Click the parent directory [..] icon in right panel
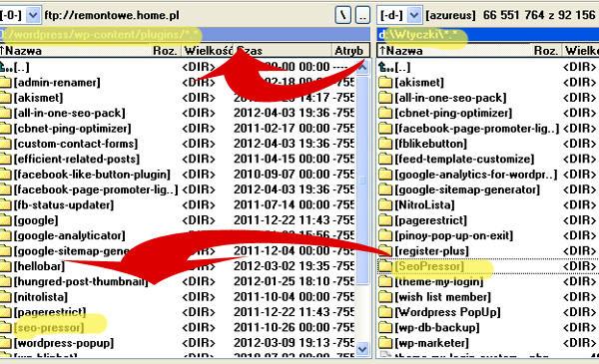Image resolution: width=599 pixels, height=364 pixels. [385, 67]
